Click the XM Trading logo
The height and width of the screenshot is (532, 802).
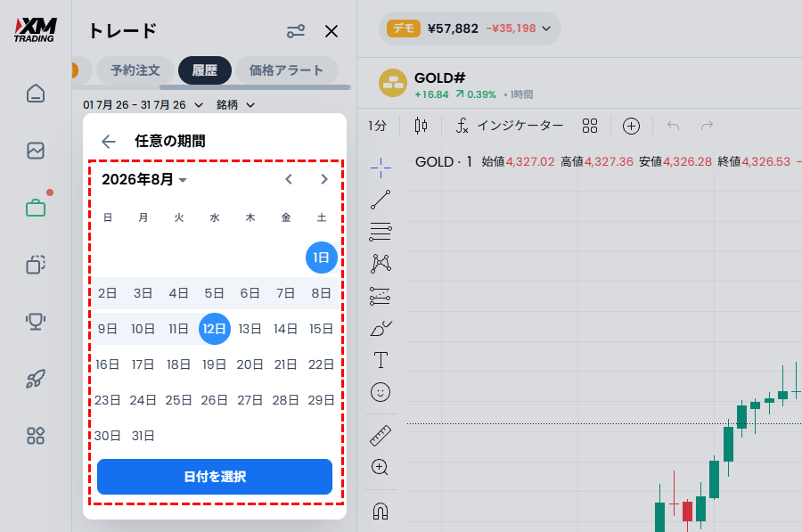point(35,29)
